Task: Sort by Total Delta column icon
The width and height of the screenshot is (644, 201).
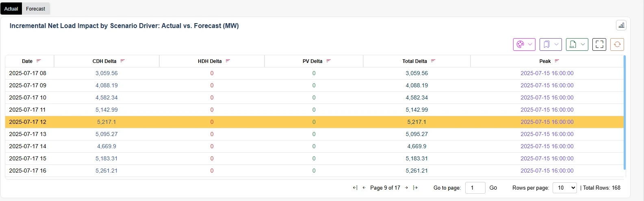Action: point(433,61)
